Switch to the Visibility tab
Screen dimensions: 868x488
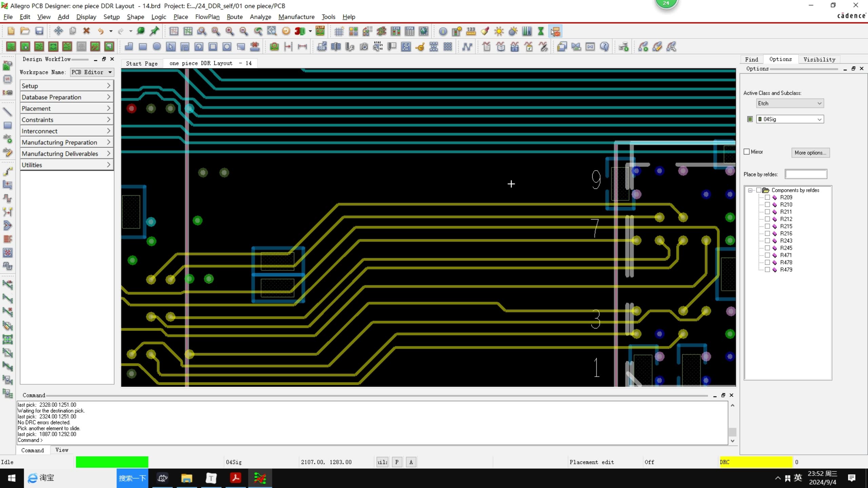pos(818,59)
